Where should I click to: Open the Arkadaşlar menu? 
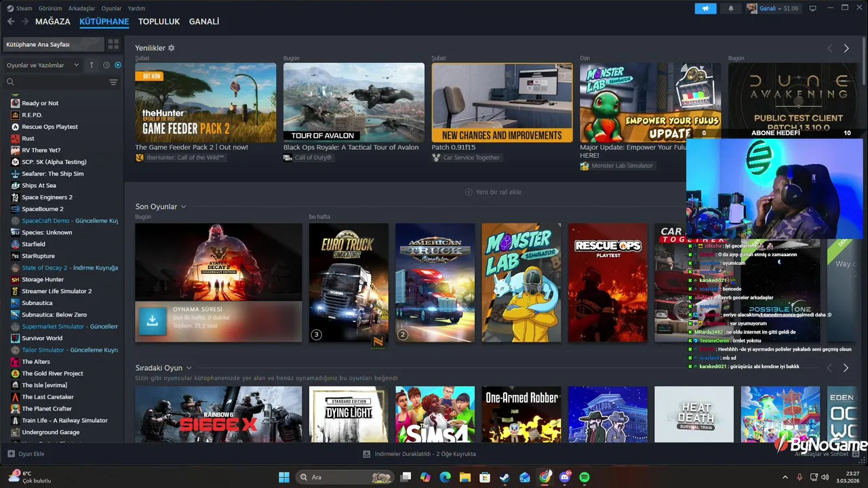[82, 8]
